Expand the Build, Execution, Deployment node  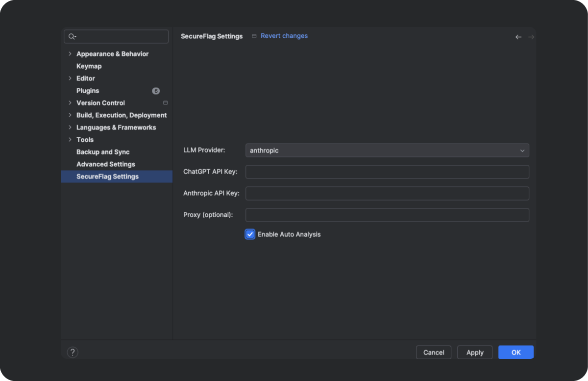(70, 115)
